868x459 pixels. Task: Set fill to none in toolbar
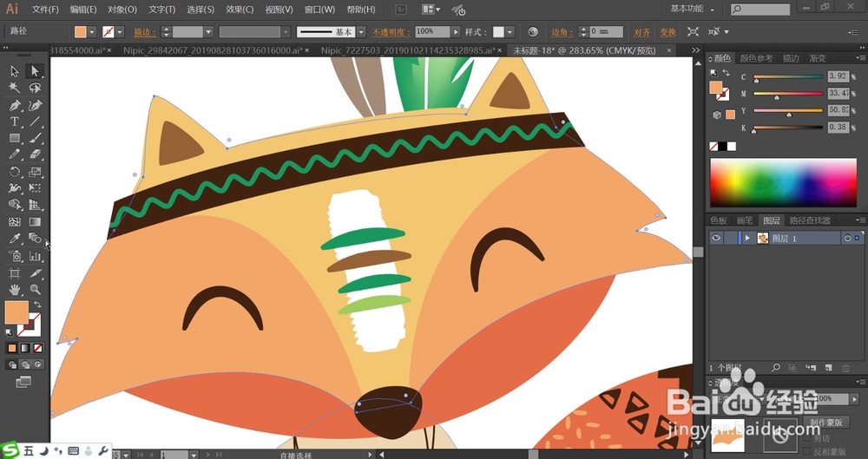37,348
